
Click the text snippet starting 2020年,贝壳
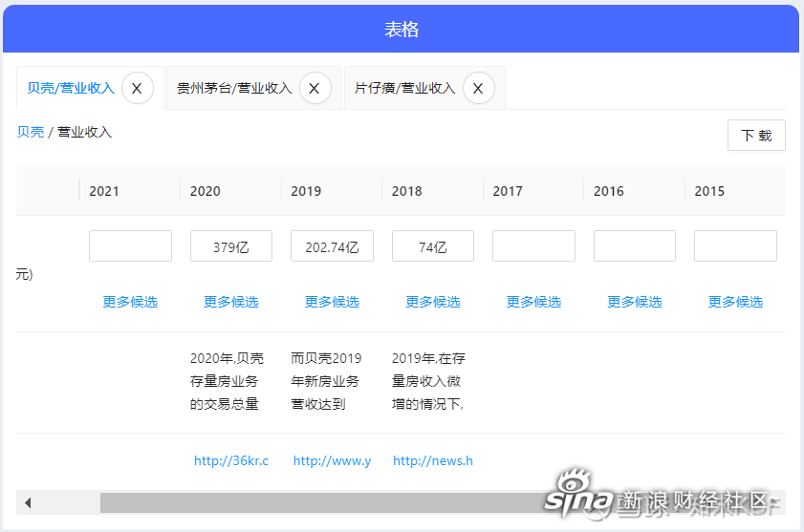point(228,381)
